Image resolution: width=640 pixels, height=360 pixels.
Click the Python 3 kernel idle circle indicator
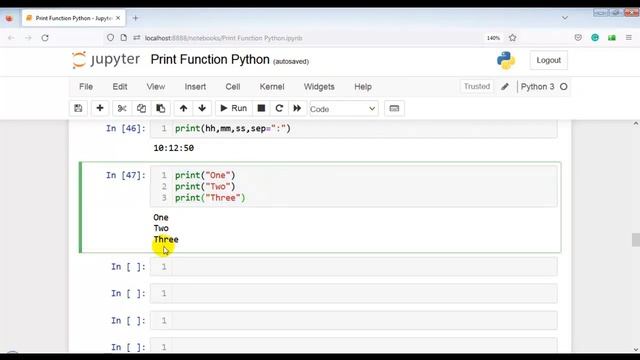tap(564, 87)
